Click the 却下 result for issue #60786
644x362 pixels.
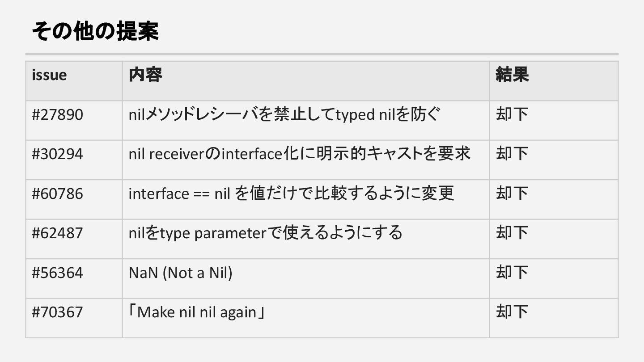tap(512, 194)
